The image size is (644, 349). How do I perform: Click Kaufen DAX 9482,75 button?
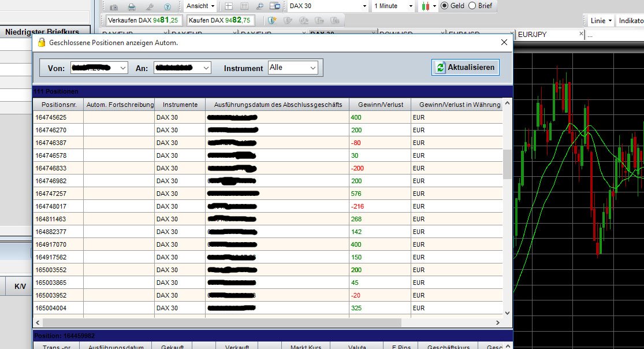[x=219, y=20]
